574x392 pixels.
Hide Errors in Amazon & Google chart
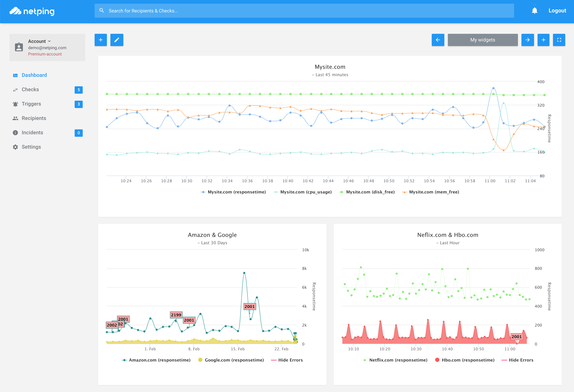click(x=287, y=360)
